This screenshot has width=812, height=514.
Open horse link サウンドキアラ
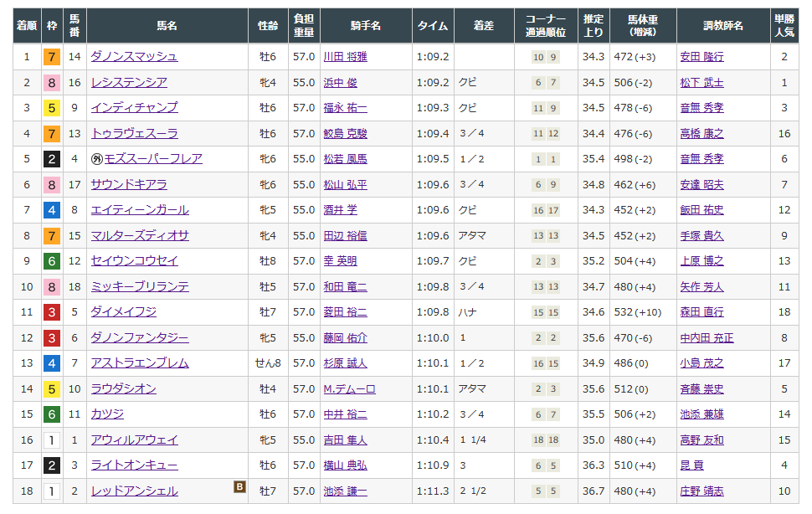click(129, 185)
